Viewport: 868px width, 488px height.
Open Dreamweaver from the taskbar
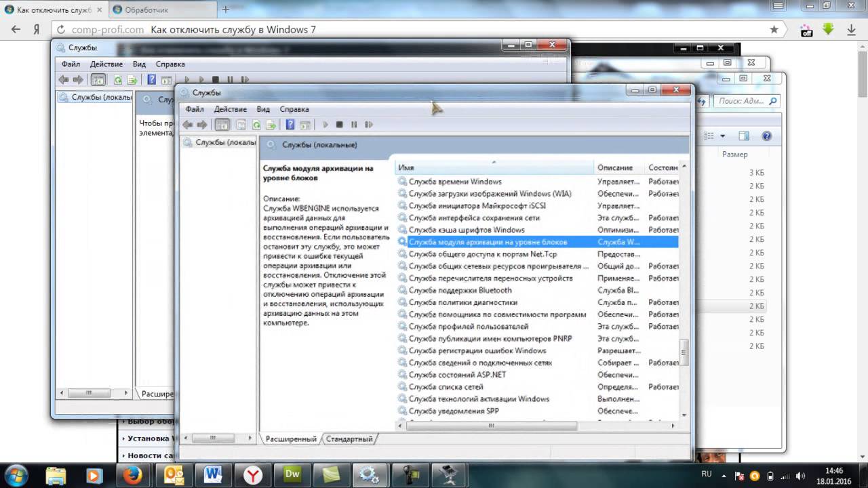pos(293,474)
